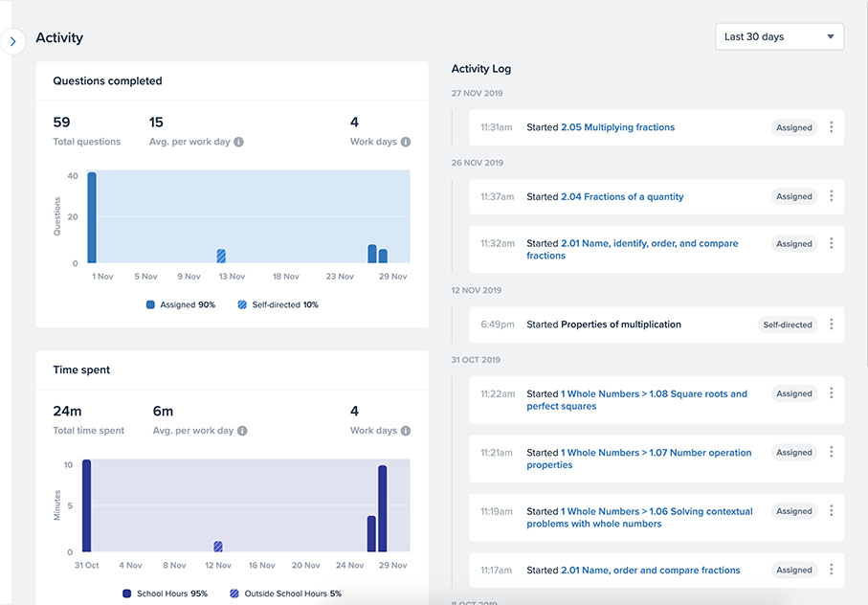The height and width of the screenshot is (605, 868).
Task: Open the 2.05 Multiplying fractions link
Action: pos(617,127)
